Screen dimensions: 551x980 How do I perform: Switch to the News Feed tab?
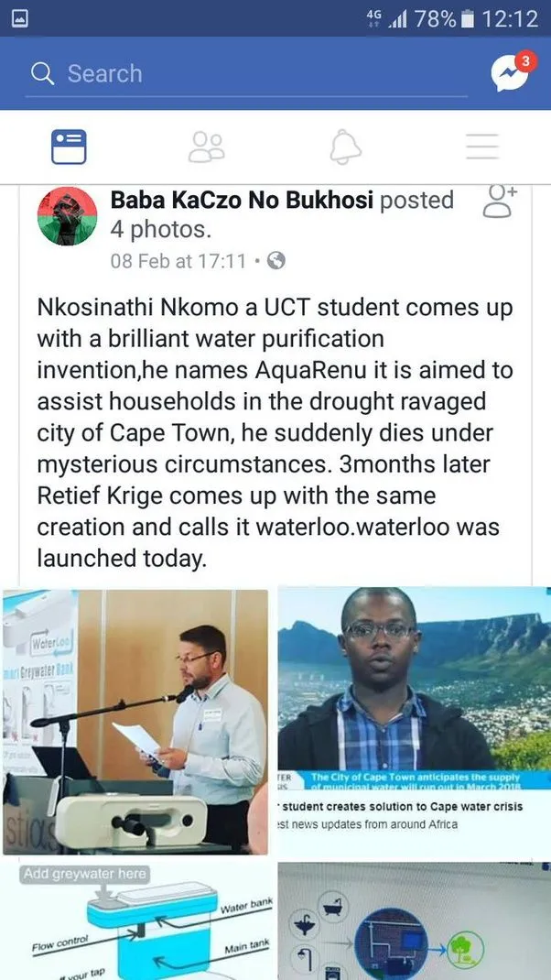(x=69, y=147)
